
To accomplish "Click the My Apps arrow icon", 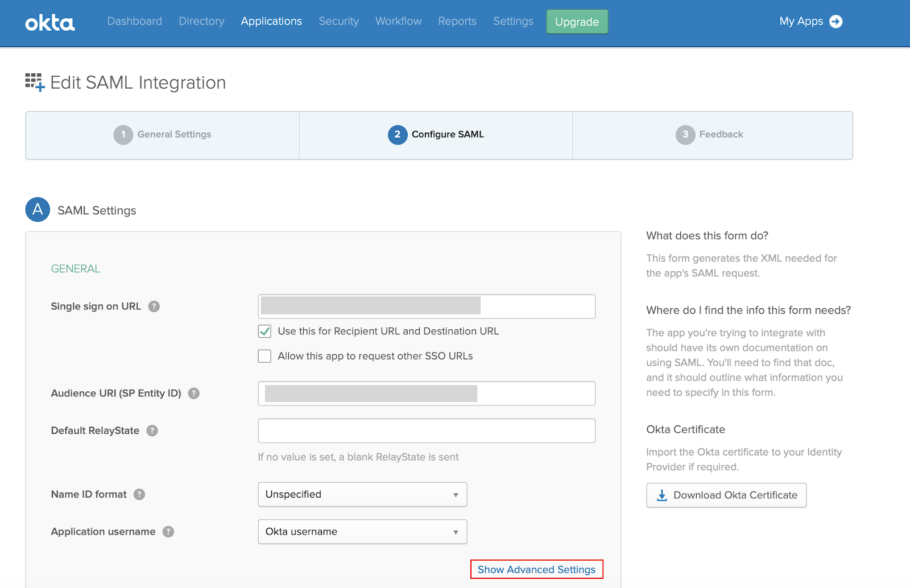I will point(836,22).
